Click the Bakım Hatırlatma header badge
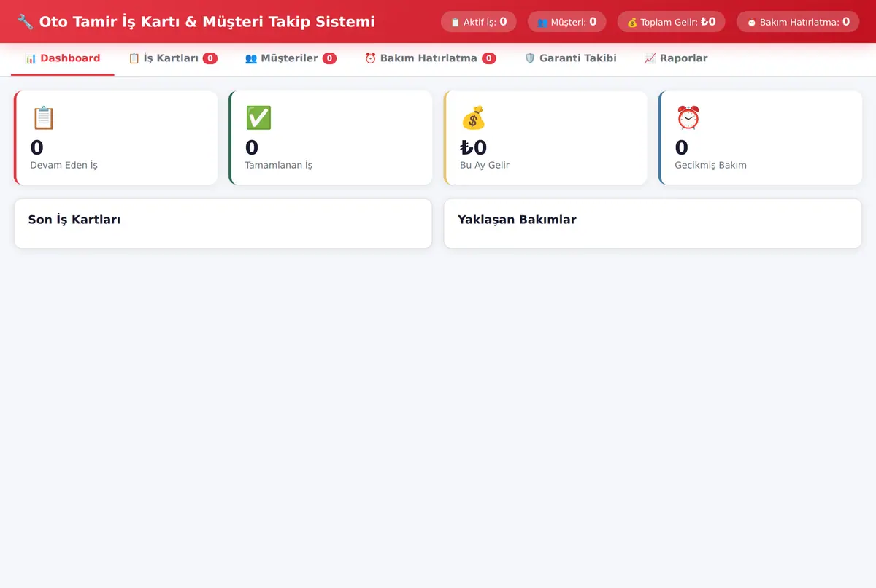 [x=798, y=22]
